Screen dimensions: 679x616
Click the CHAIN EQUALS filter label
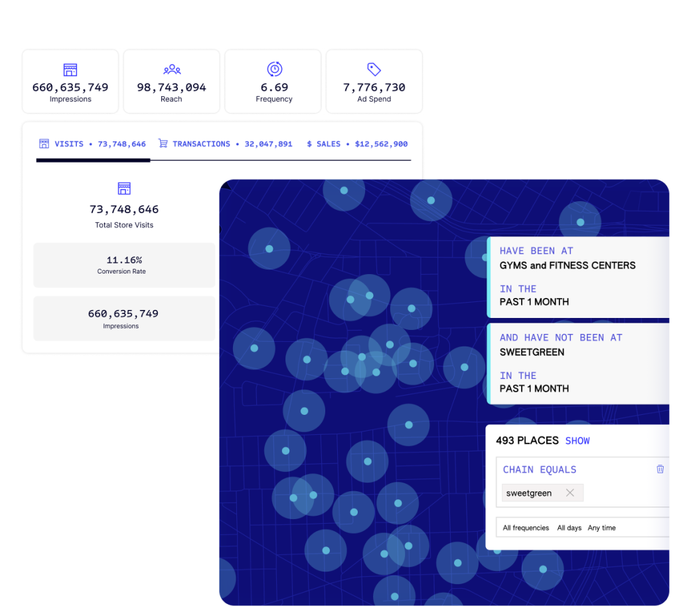pos(540,469)
